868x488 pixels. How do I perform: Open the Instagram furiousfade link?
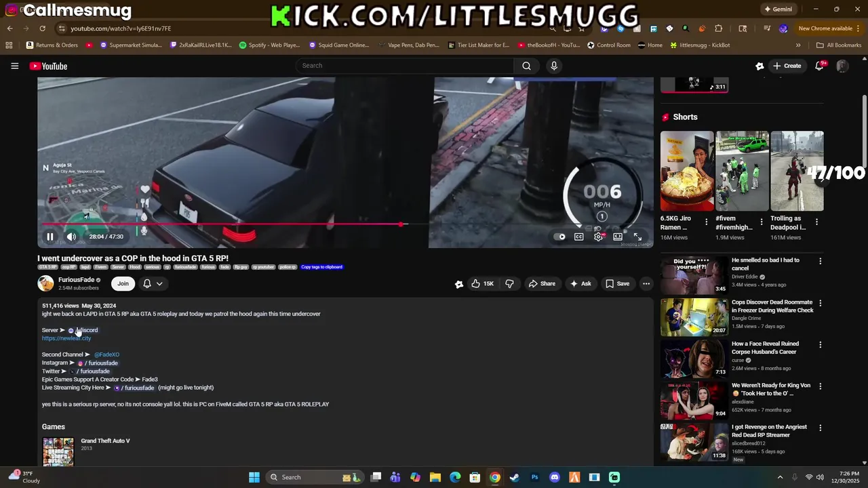(98, 363)
